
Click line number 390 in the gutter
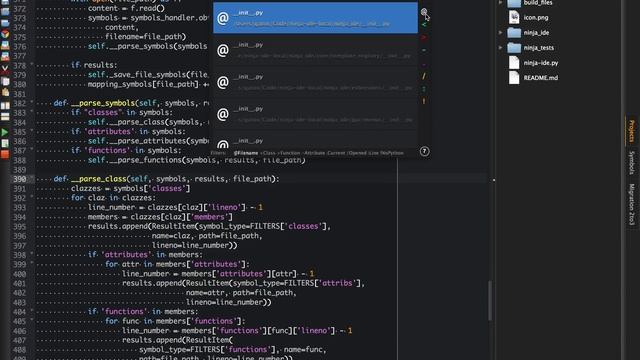19,179
